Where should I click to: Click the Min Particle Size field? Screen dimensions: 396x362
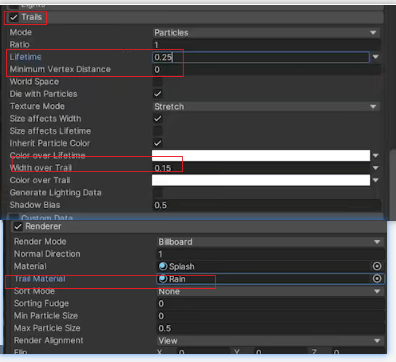(270, 316)
